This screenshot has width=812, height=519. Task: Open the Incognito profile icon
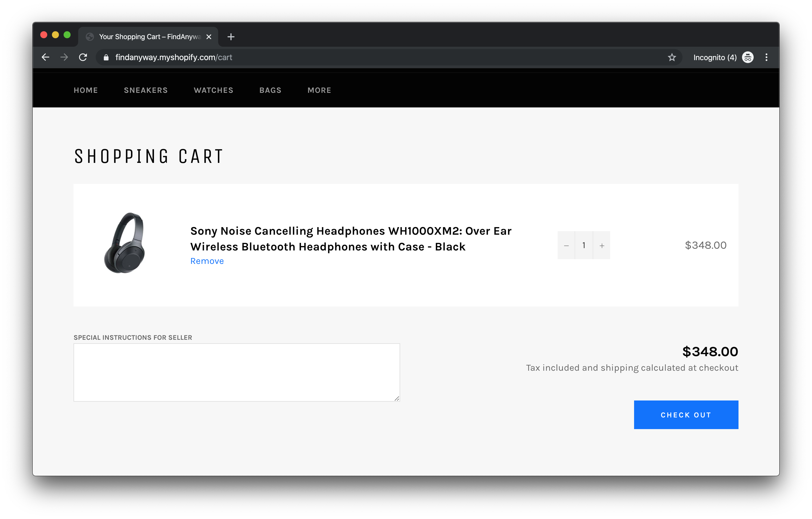(x=748, y=58)
